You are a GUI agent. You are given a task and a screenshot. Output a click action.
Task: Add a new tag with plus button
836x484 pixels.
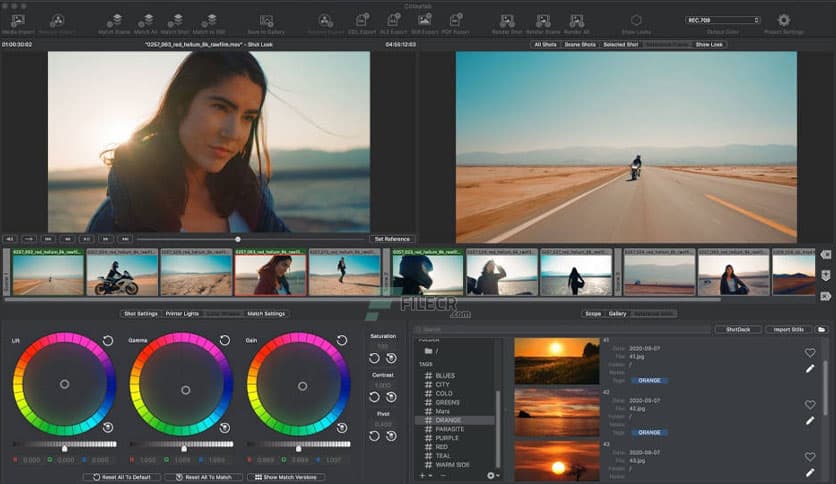422,475
